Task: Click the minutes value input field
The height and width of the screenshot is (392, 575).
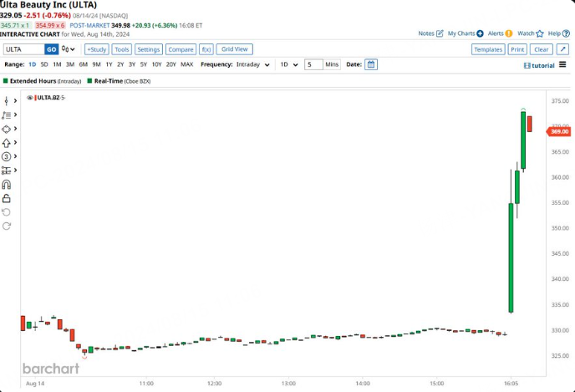Action: [313, 64]
